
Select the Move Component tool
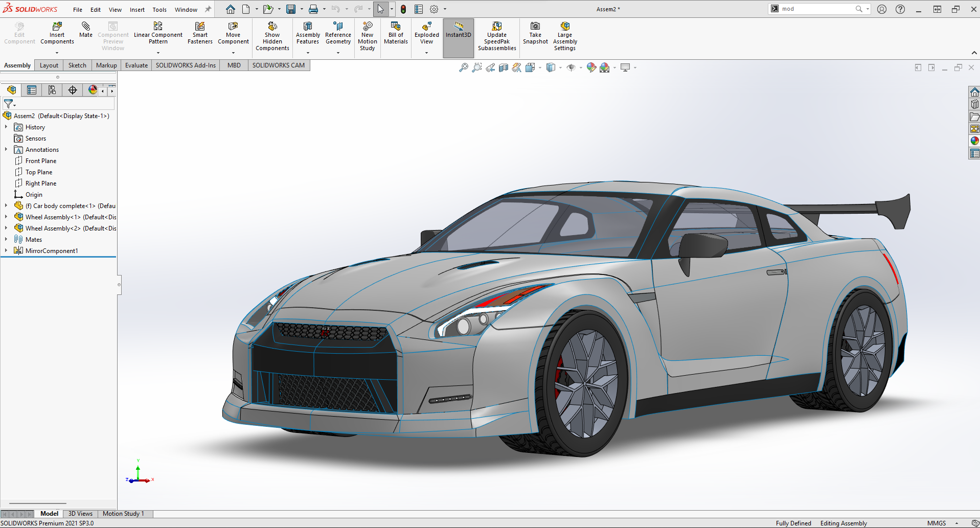point(233,33)
